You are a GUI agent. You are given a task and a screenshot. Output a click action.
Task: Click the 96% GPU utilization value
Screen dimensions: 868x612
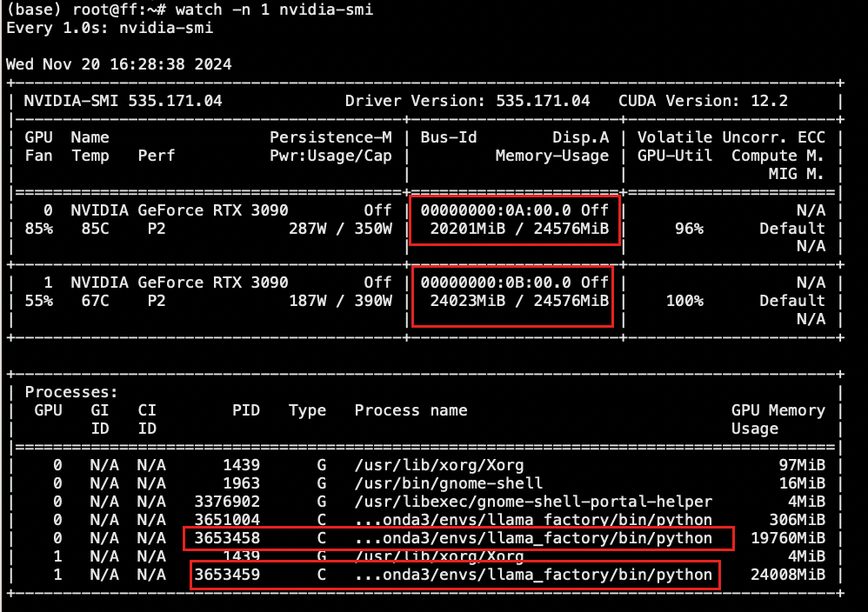pyautogui.click(x=688, y=229)
